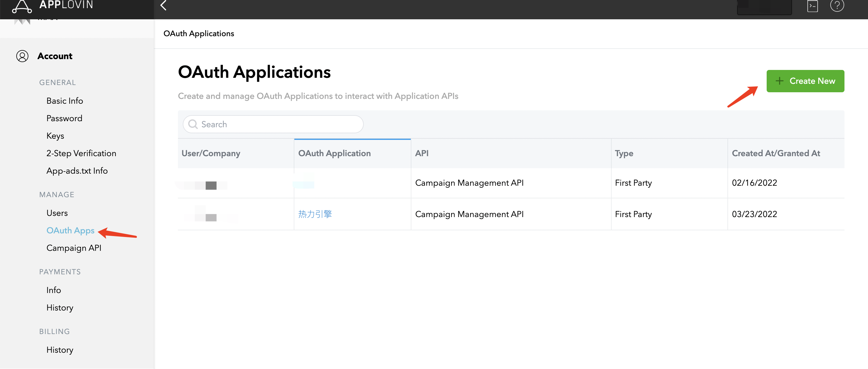Open the Password settings page
Screen dimensions: 868x369
64,118
